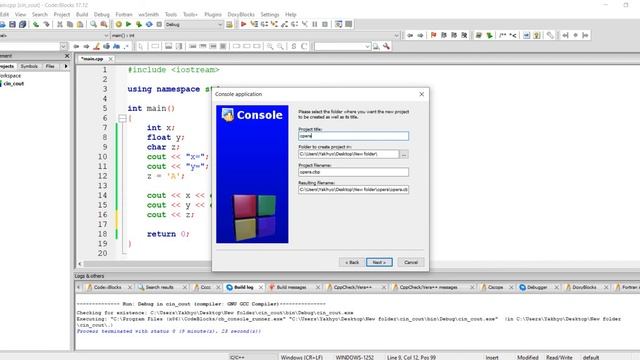Viewport: 640px width, 360px height.
Task: Click the green Run arrow icon
Action: (129, 24)
